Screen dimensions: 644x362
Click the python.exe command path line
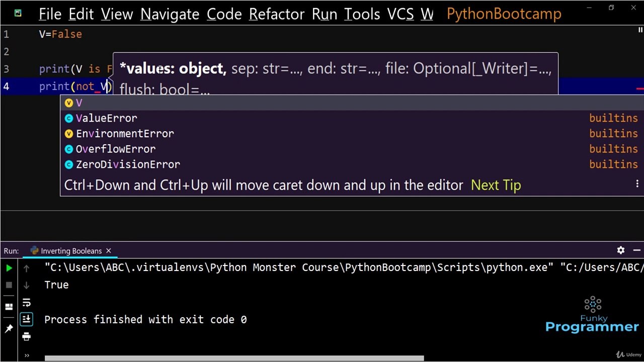coord(344,267)
